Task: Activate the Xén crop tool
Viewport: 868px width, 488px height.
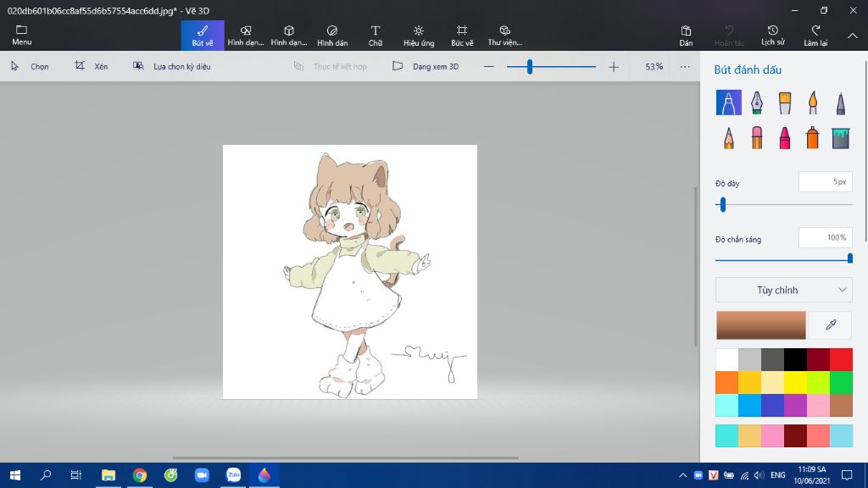Action: point(92,66)
